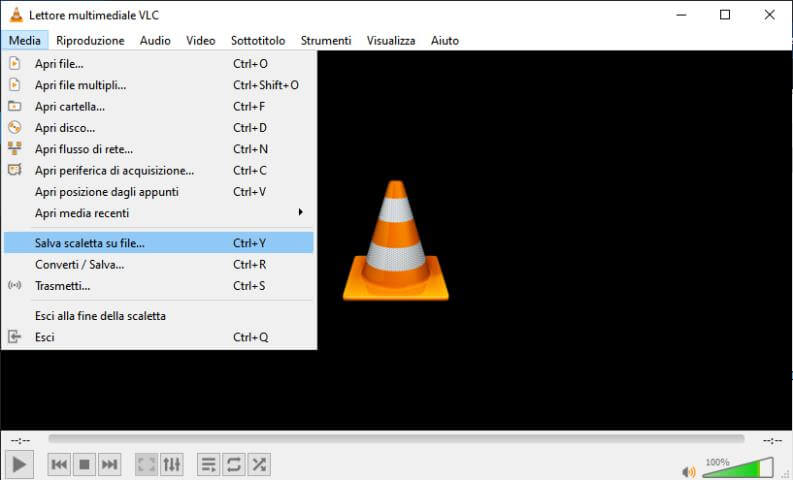The width and height of the screenshot is (793, 480).
Task: Toggle fullscreen video mode icon
Action: click(146, 464)
